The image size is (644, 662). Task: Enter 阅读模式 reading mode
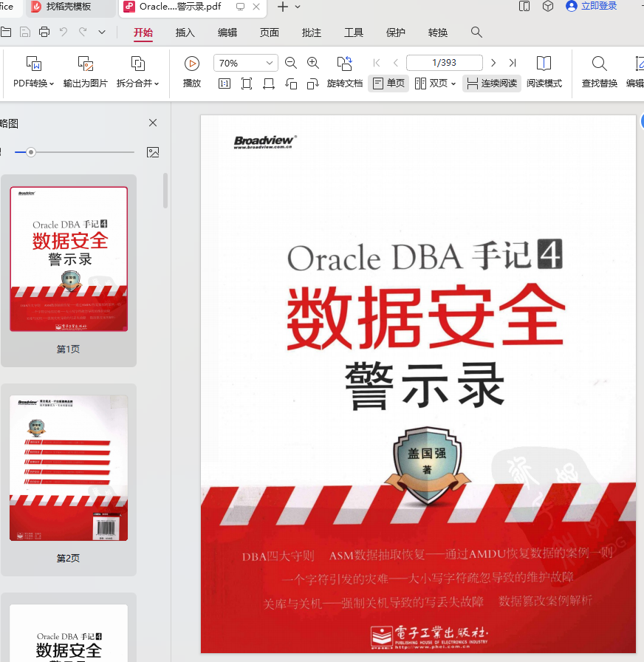click(544, 72)
